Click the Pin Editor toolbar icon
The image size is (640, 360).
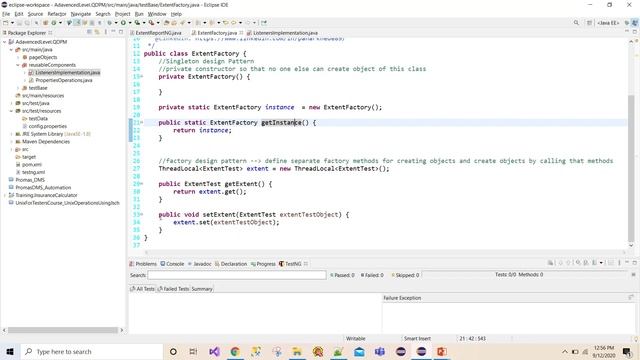point(264,23)
